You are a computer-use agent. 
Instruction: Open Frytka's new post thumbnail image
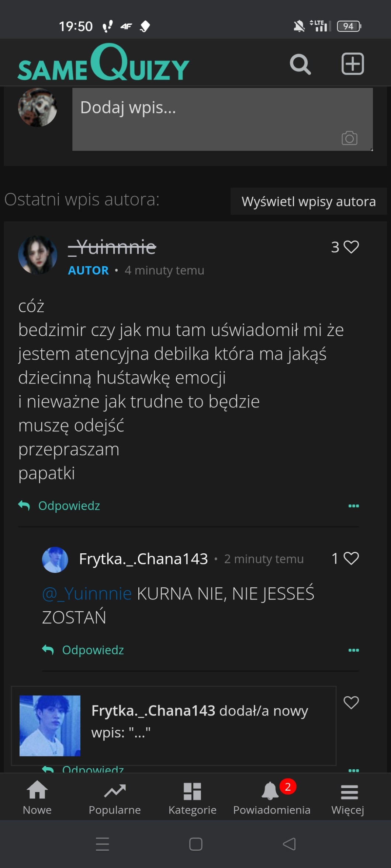click(50, 725)
